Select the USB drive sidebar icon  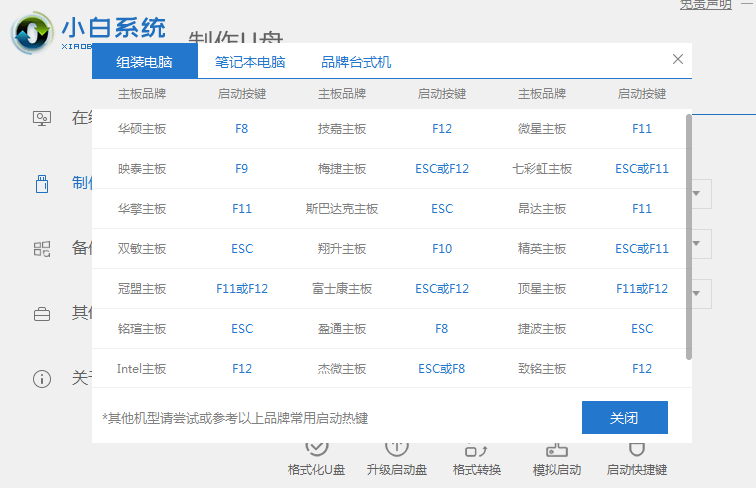tap(42, 184)
